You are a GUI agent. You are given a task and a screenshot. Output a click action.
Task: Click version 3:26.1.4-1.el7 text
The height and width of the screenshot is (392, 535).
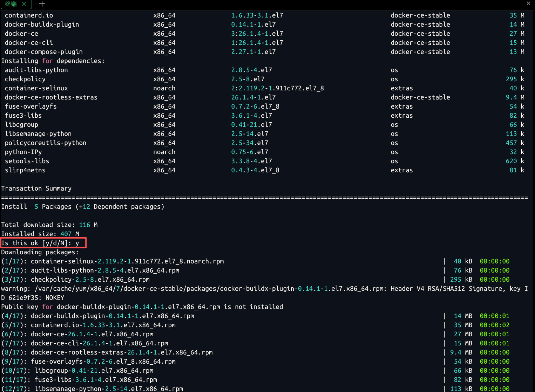point(257,34)
